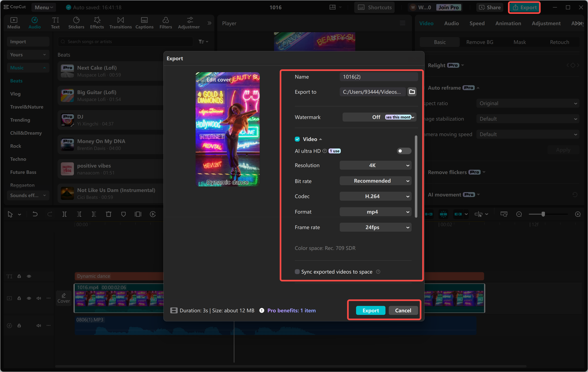This screenshot has width=588, height=372.
Task: Open the Resolution 4K dropdown
Action: click(x=375, y=165)
